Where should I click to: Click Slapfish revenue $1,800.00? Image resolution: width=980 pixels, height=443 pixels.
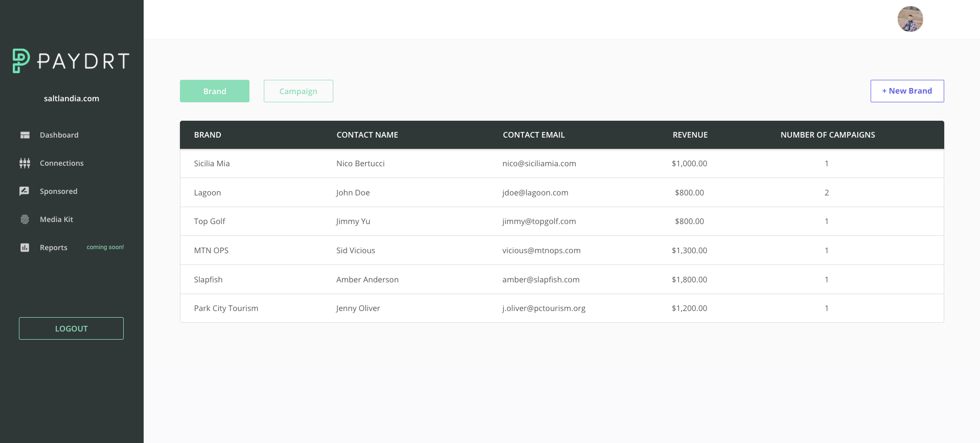[690, 280]
